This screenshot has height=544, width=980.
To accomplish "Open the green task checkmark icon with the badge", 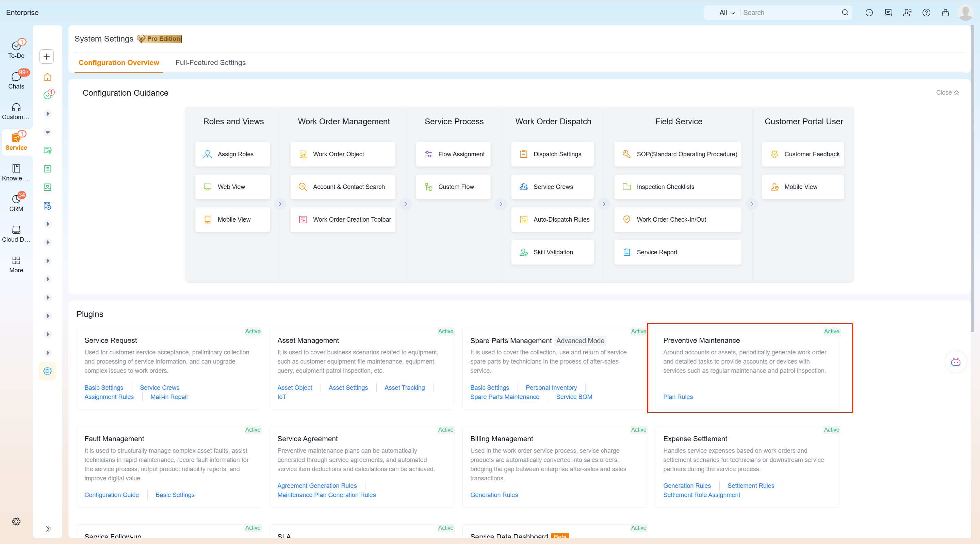I will tap(48, 95).
